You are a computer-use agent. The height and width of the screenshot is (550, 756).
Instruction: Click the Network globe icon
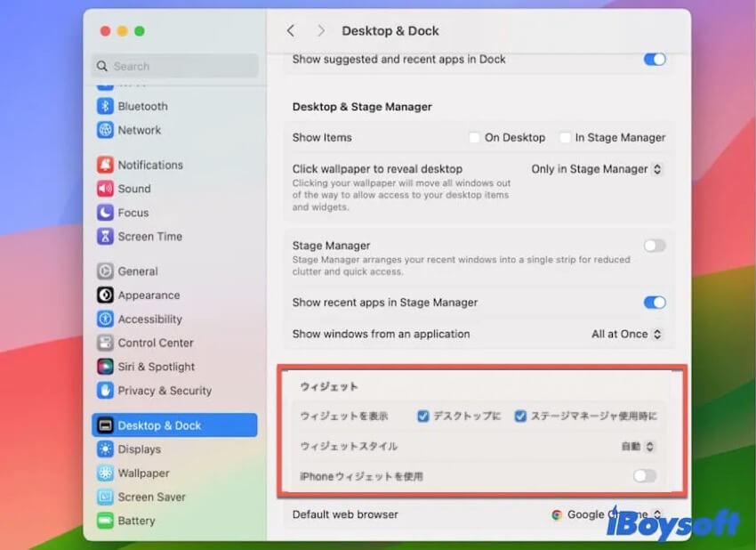[105, 130]
